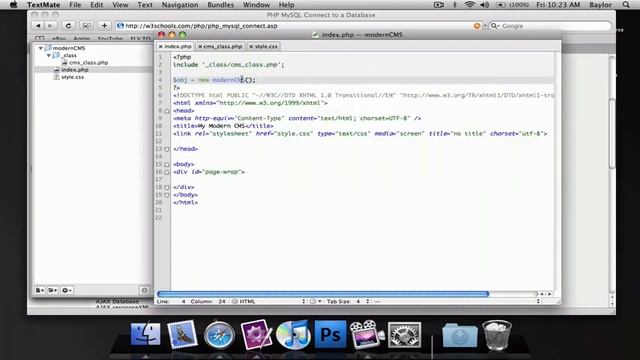640x360 pixels.
Task: Click the Bluetooth icon in menu bar
Action: point(455,5)
